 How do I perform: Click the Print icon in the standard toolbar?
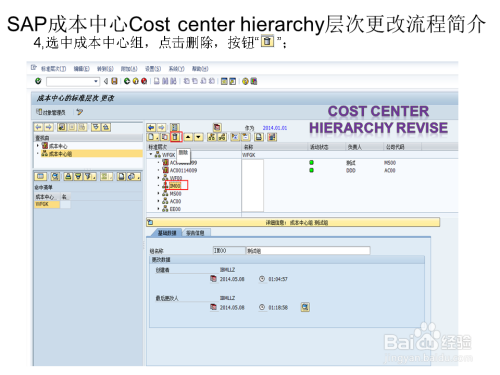157,81
